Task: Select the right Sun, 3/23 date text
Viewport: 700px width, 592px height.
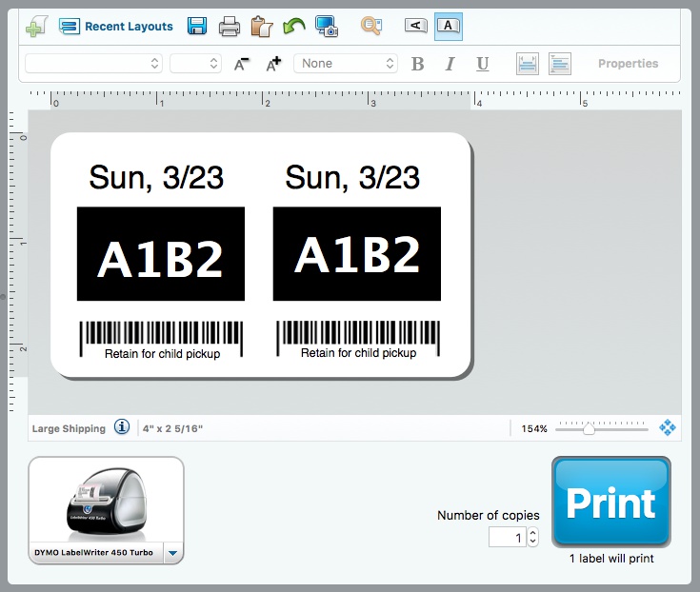Action: [x=352, y=178]
